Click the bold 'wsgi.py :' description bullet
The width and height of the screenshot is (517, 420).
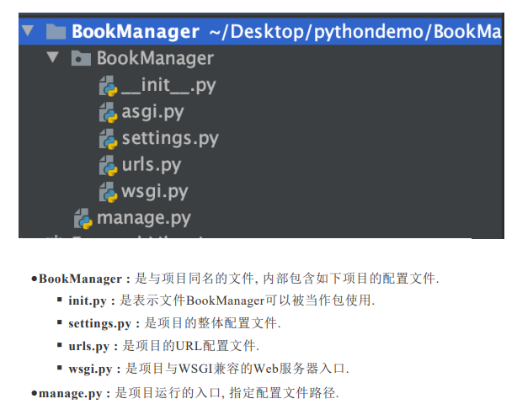point(94,369)
